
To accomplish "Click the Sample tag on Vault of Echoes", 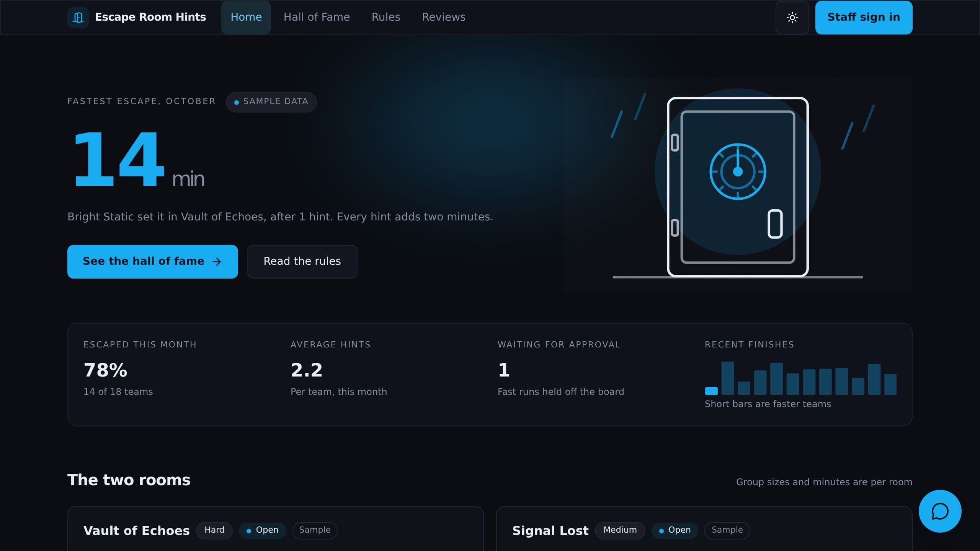I will [315, 530].
